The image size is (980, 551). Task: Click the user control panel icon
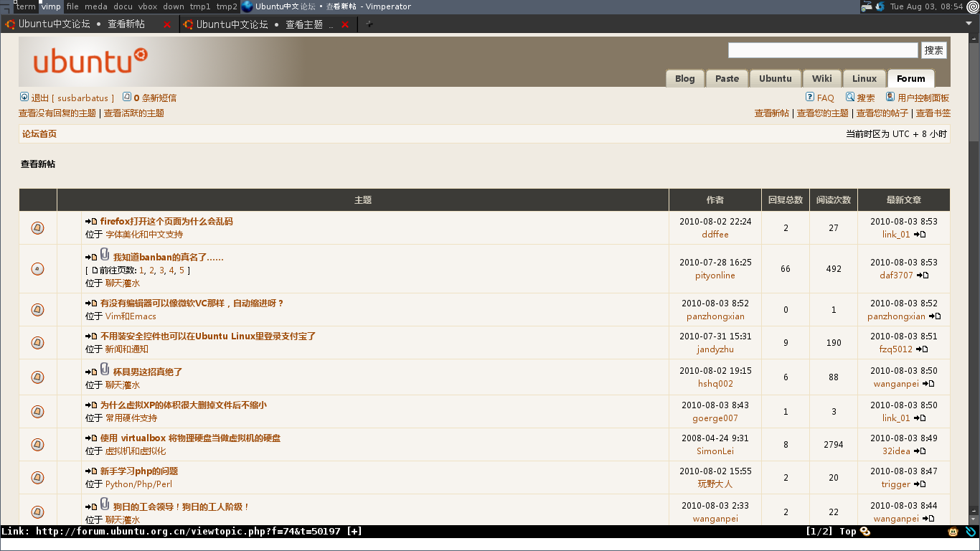click(890, 97)
